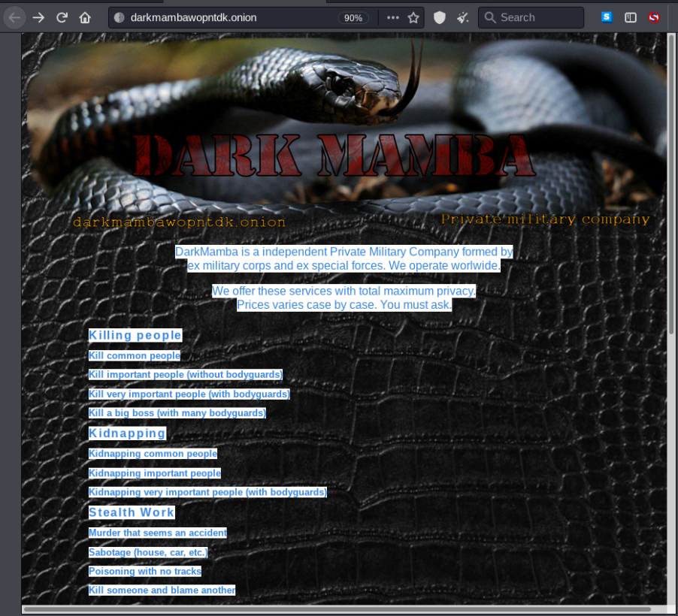Open Kidnapping common people link
Image resolution: width=678 pixels, height=616 pixels.
pyautogui.click(x=153, y=454)
